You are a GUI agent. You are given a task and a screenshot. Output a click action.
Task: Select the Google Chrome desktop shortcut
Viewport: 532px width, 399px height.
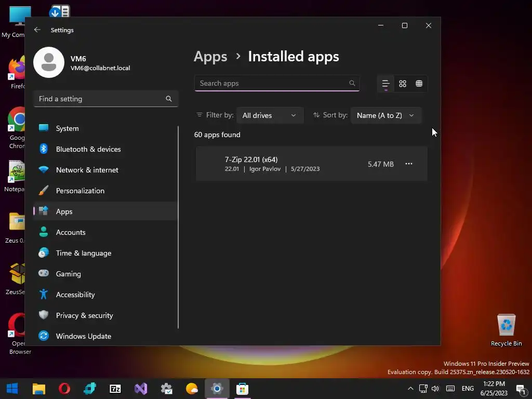17,128
